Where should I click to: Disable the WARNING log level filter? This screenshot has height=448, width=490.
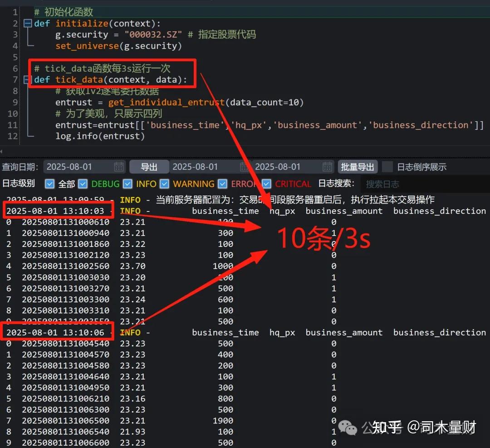(x=165, y=184)
